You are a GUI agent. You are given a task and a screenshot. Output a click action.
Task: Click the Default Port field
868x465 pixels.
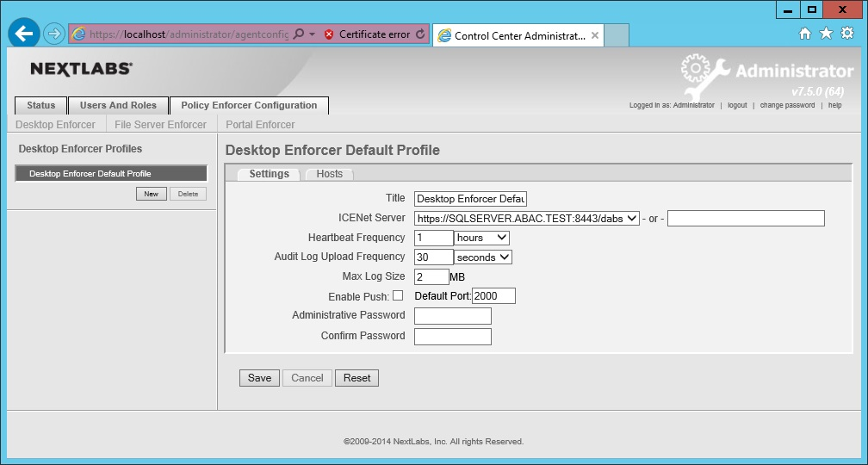point(493,296)
